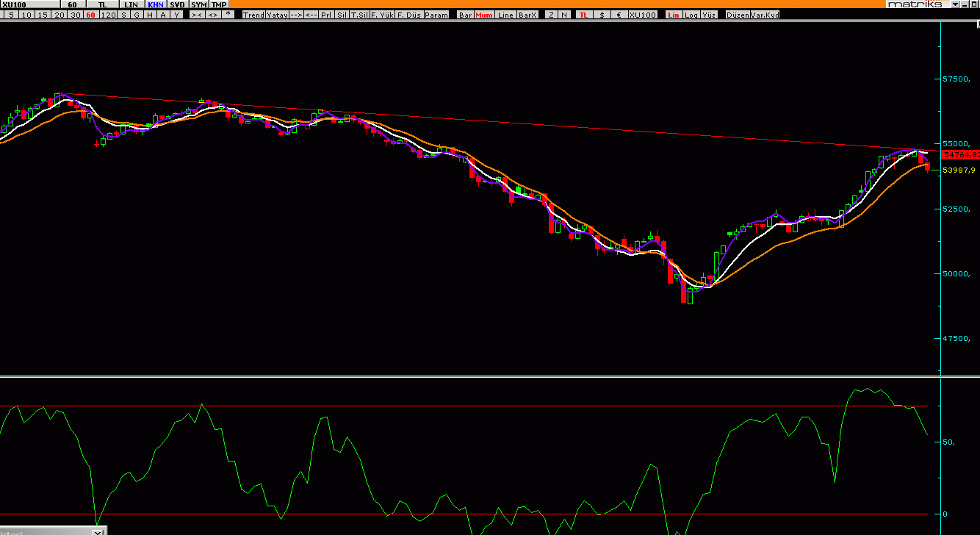980x535 pixels.
Task: Click the compress chart >< icon
Action: pos(197,15)
